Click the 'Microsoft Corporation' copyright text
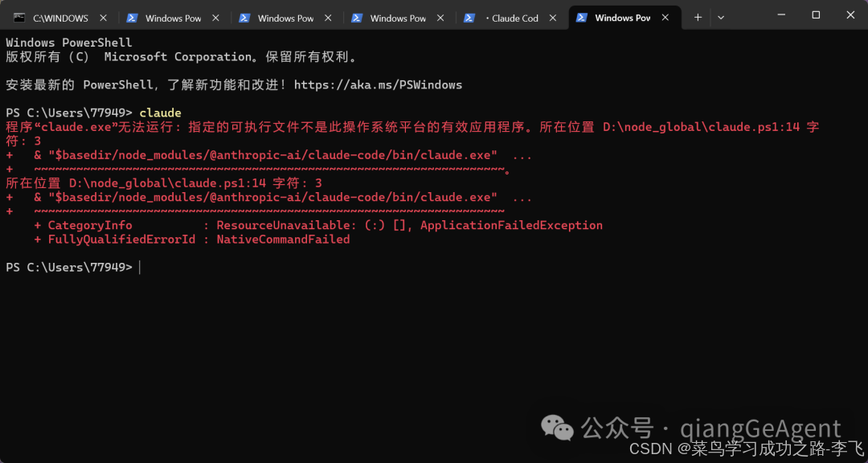 [x=178, y=56]
